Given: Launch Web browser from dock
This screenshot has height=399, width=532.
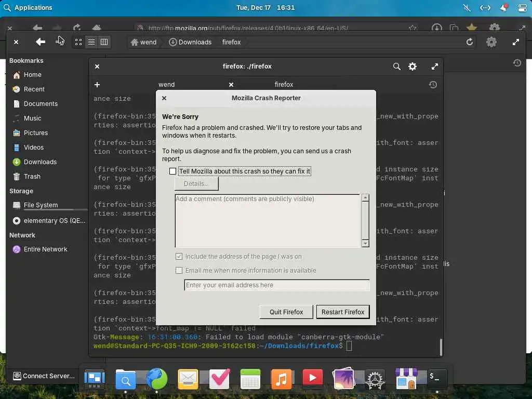Looking at the screenshot, I should pyautogui.click(x=157, y=379).
